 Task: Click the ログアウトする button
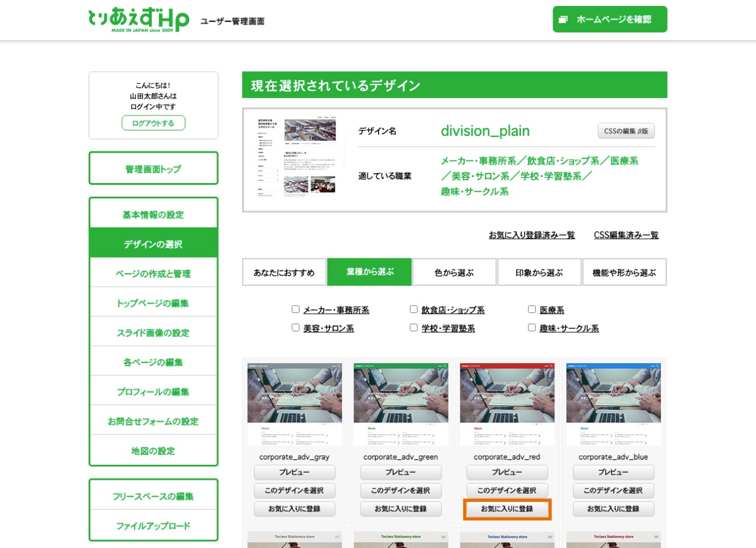153,122
